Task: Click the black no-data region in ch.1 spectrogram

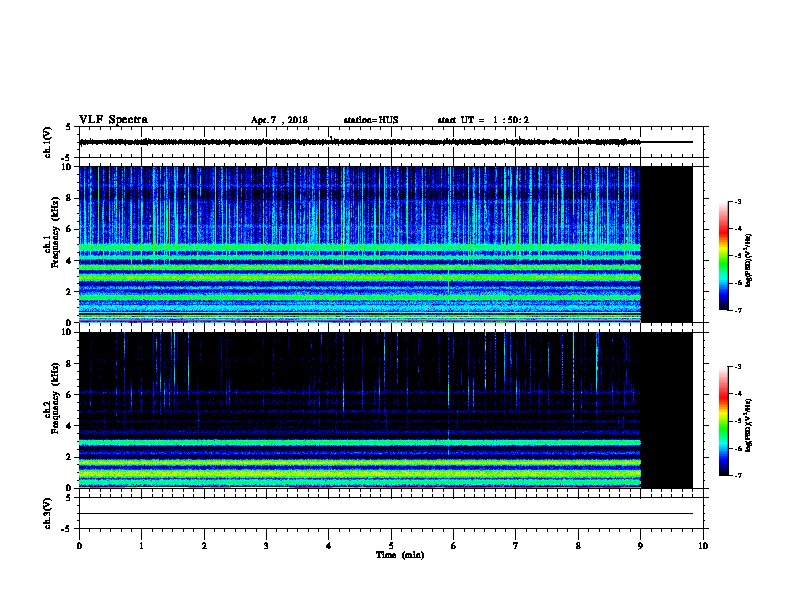Action: (x=667, y=244)
